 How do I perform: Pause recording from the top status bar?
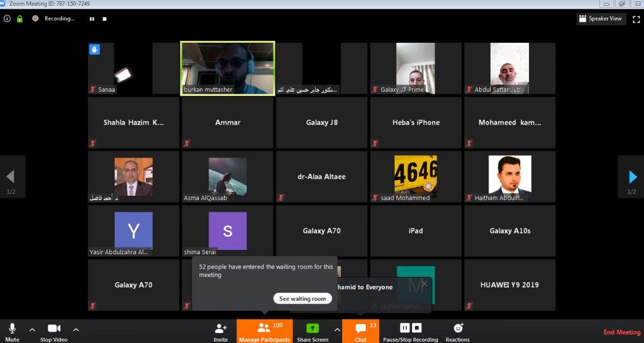[x=92, y=19]
